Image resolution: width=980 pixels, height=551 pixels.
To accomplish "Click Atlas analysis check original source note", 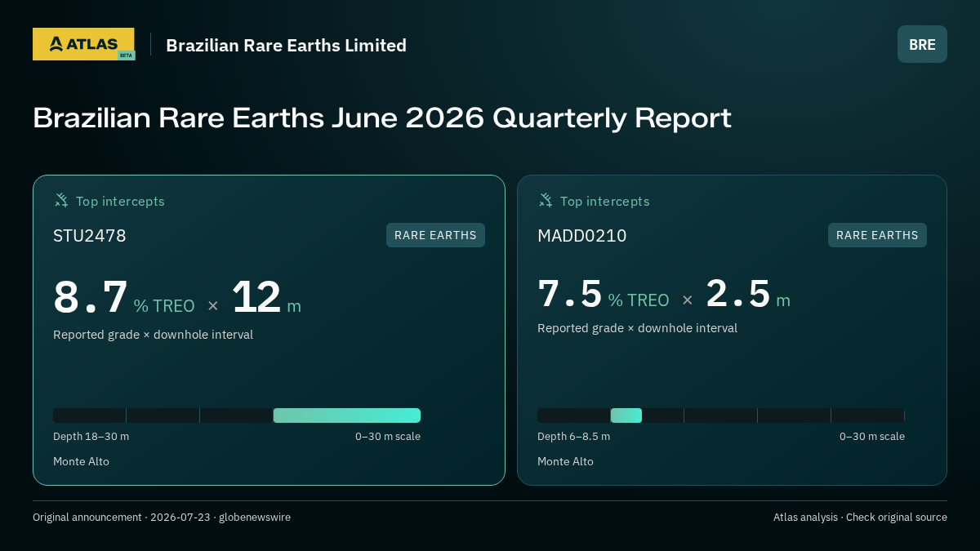I will click(x=860, y=518).
